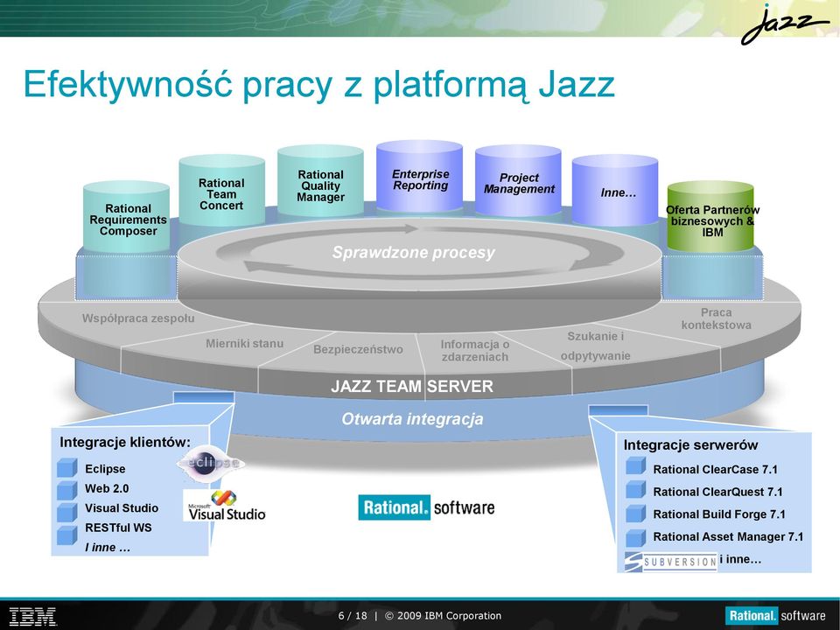
Task: Select the Inne… cylinder
Action: [x=615, y=190]
